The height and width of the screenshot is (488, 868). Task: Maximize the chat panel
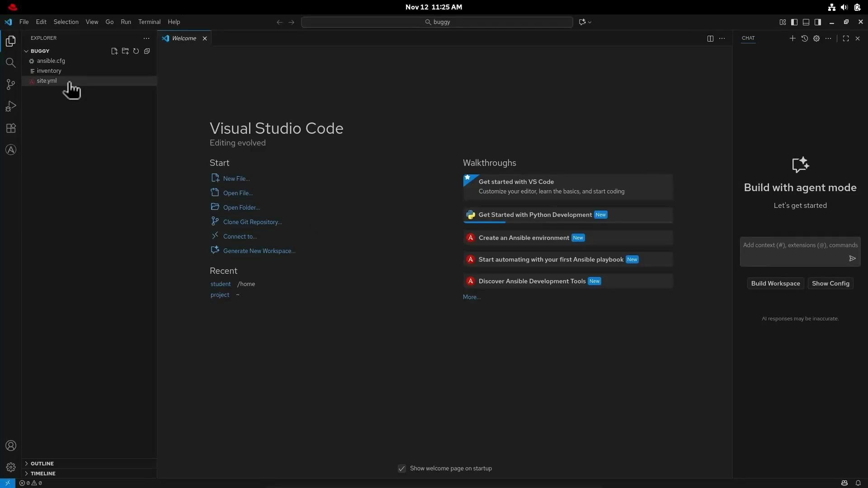click(846, 38)
